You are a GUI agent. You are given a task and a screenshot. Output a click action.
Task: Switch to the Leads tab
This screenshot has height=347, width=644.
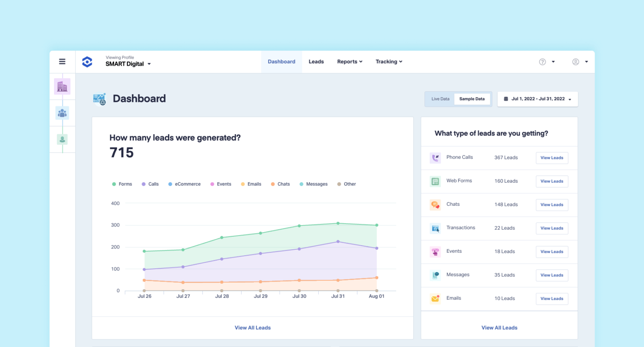tap(316, 61)
